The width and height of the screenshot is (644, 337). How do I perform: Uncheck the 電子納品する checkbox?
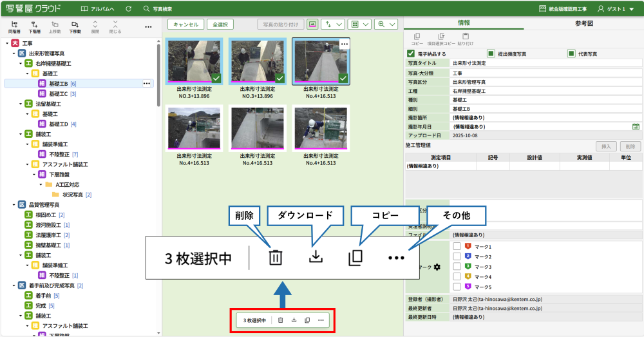point(411,53)
